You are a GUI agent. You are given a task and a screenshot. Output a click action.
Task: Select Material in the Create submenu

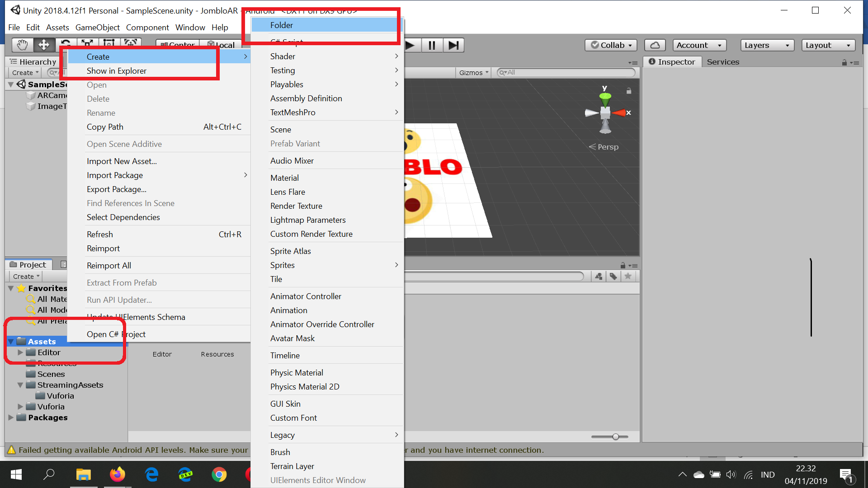[x=284, y=178]
